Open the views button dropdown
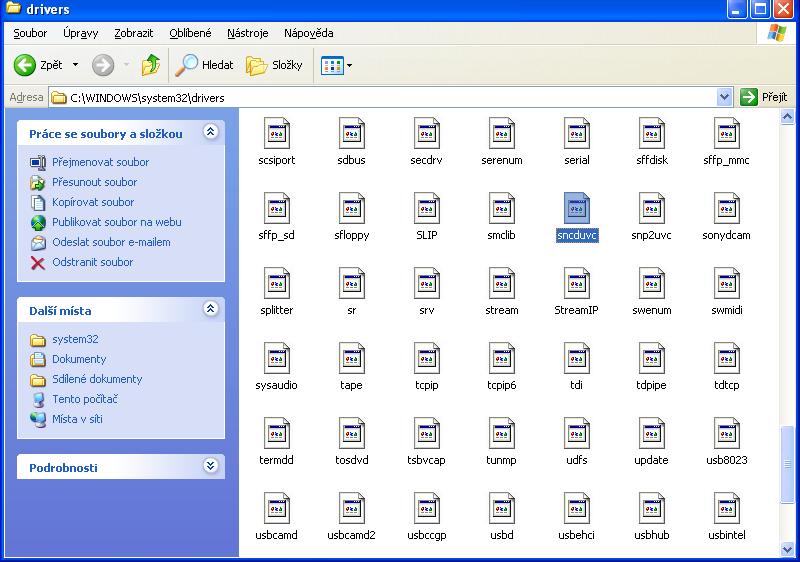The width and height of the screenshot is (800, 562). tap(349, 66)
